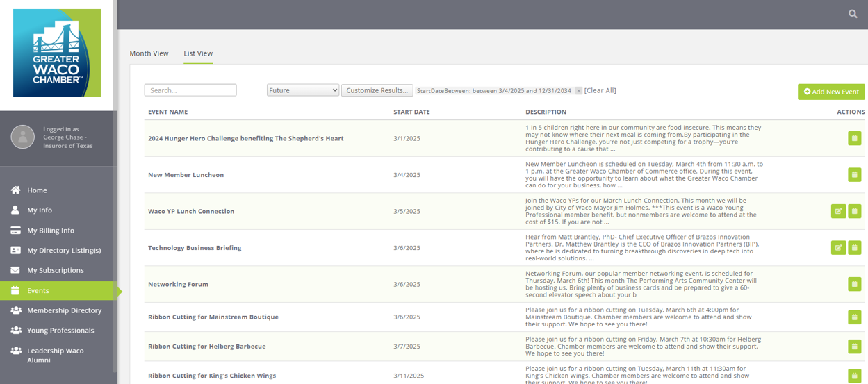The image size is (868, 384).
Task: Open My Billing Info page
Action: (51, 231)
